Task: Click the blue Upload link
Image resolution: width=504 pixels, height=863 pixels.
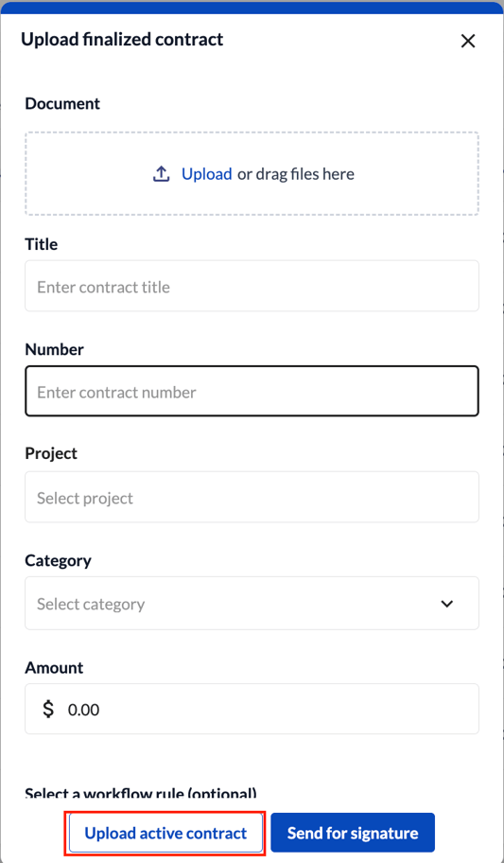Action: (206, 174)
